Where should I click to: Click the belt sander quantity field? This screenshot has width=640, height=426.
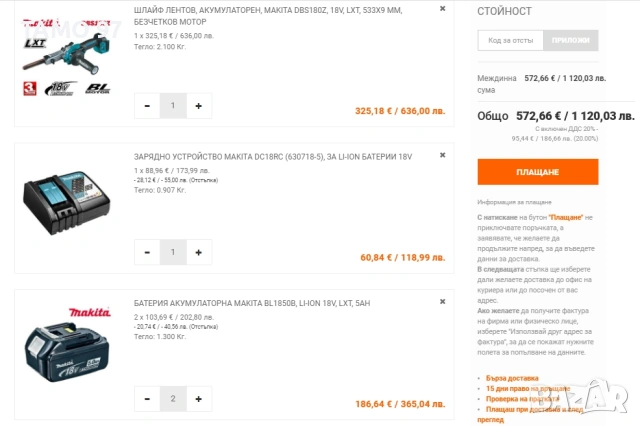coord(173,105)
